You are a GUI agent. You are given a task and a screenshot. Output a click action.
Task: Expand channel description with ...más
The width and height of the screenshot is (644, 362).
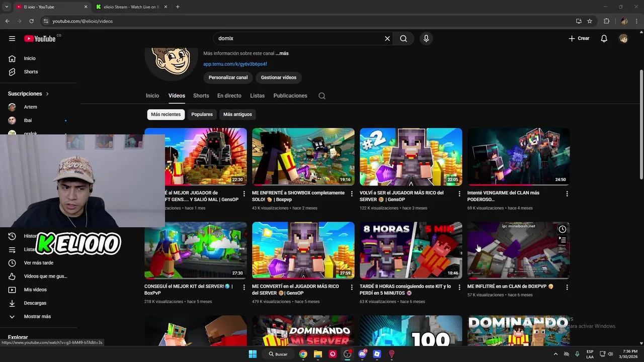pos(282,53)
